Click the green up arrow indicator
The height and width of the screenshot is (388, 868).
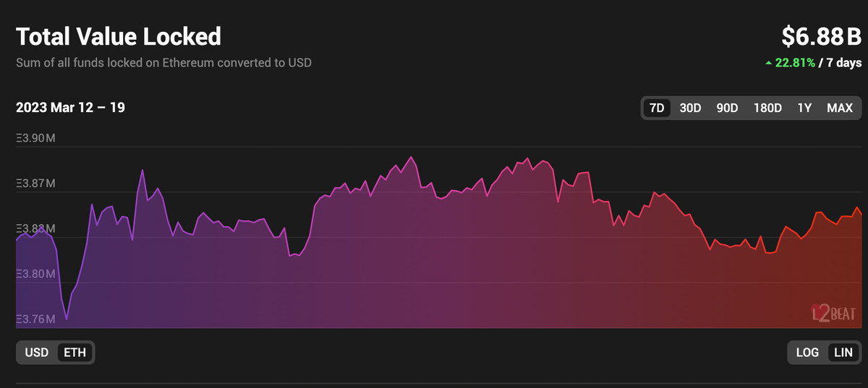pos(768,64)
